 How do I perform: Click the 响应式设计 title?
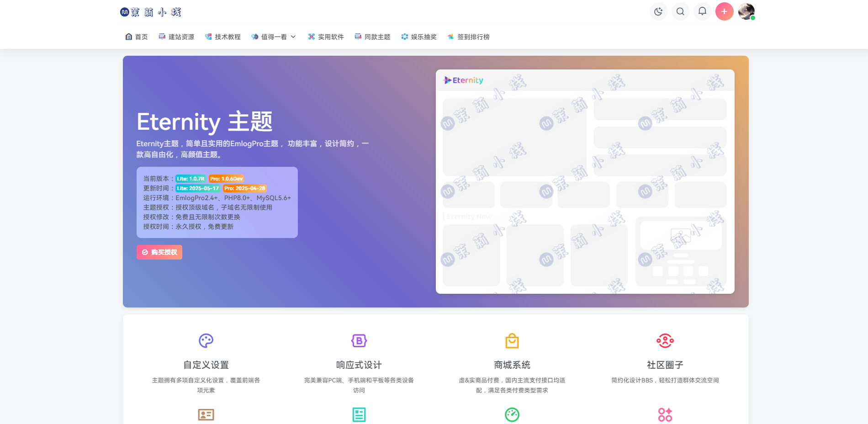tap(359, 365)
